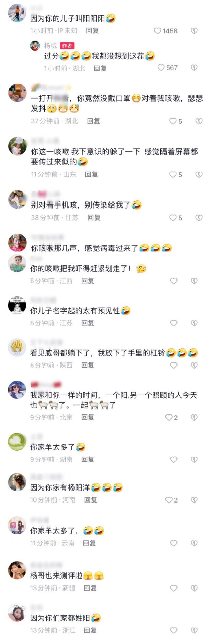
Task: Open author 杨威's profile name
Action: (50, 46)
